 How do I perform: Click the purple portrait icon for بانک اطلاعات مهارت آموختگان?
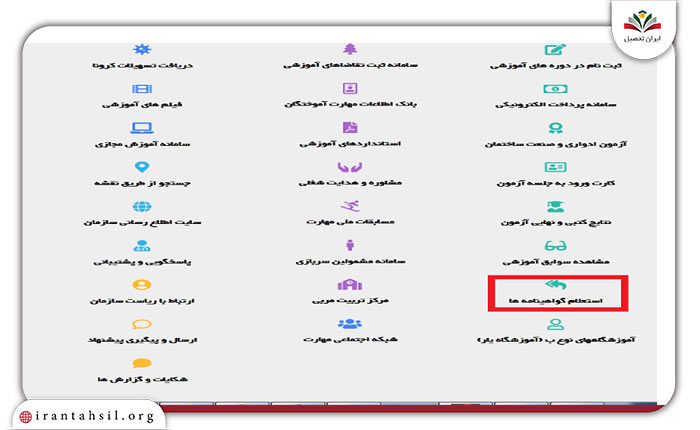point(350,88)
